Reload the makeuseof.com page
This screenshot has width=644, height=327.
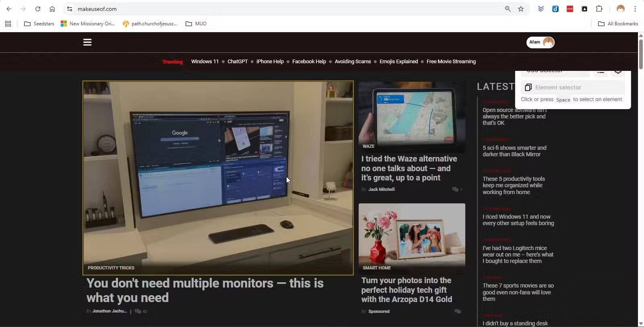click(x=38, y=9)
